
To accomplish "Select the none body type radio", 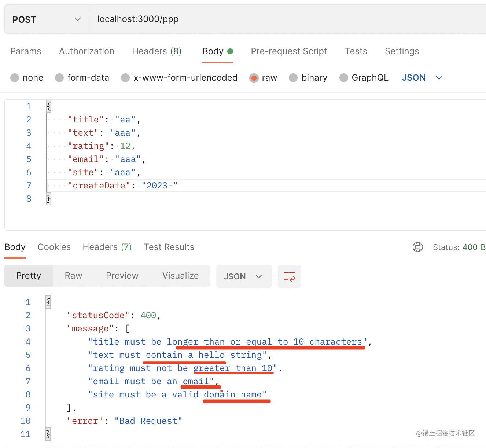I will click(x=15, y=78).
